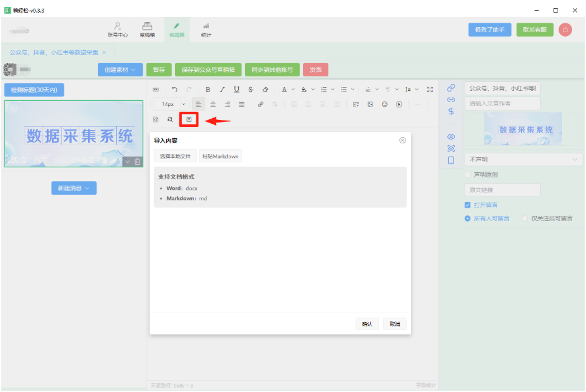Enter fullscreen editing mode
The width and height of the screenshot is (586, 392).
pos(430,89)
